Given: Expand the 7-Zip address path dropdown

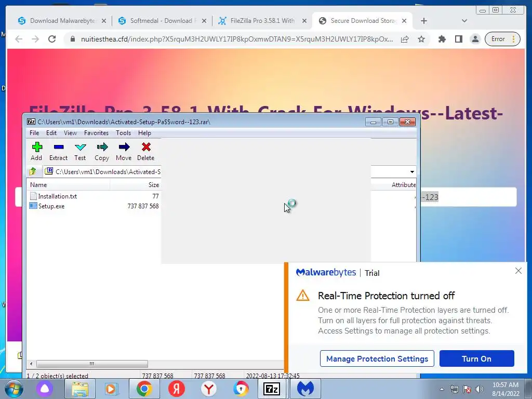Looking at the screenshot, I should point(412,171).
